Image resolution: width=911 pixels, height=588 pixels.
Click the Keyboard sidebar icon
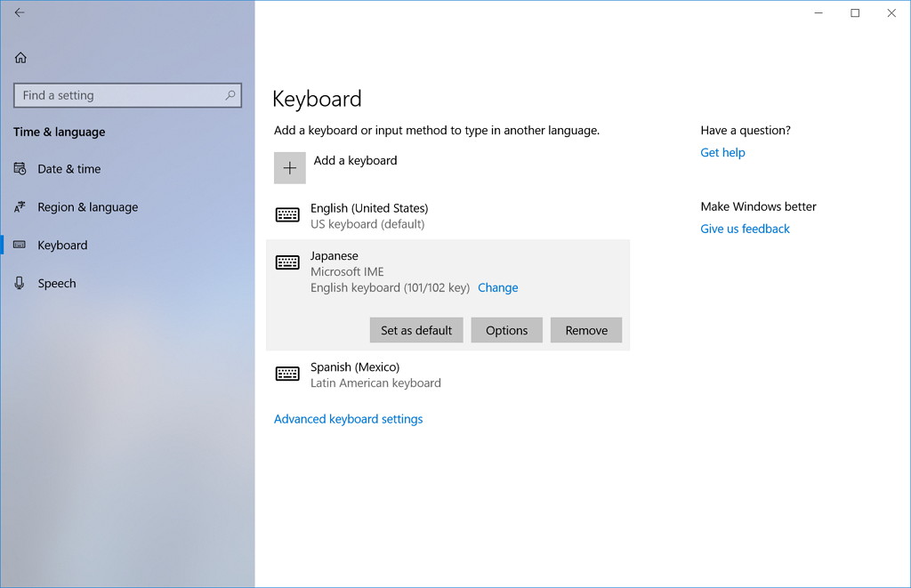[20, 245]
